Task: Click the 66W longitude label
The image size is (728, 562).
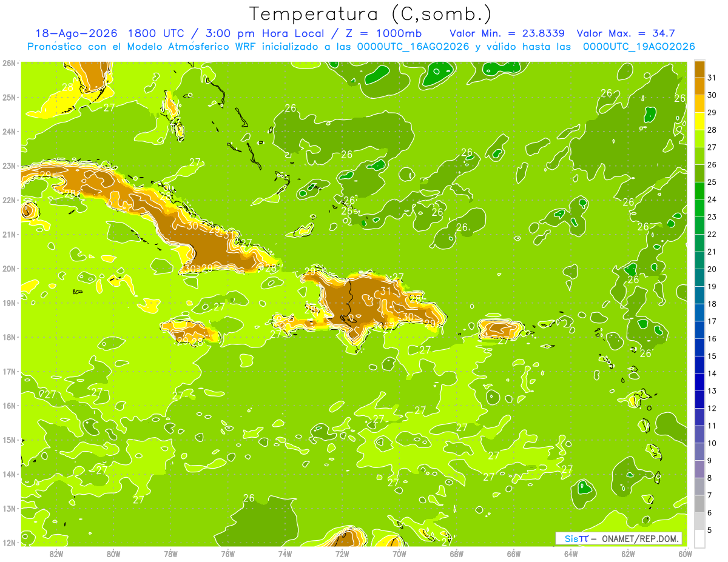Action: coord(514,553)
